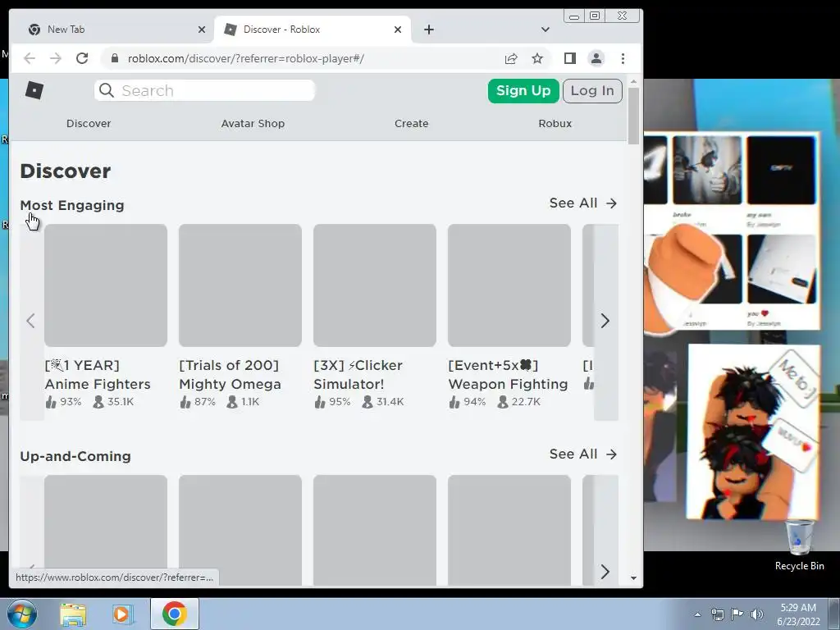The height and width of the screenshot is (630, 840).
Task: Click the Action Center flag icon
Action: click(x=737, y=614)
